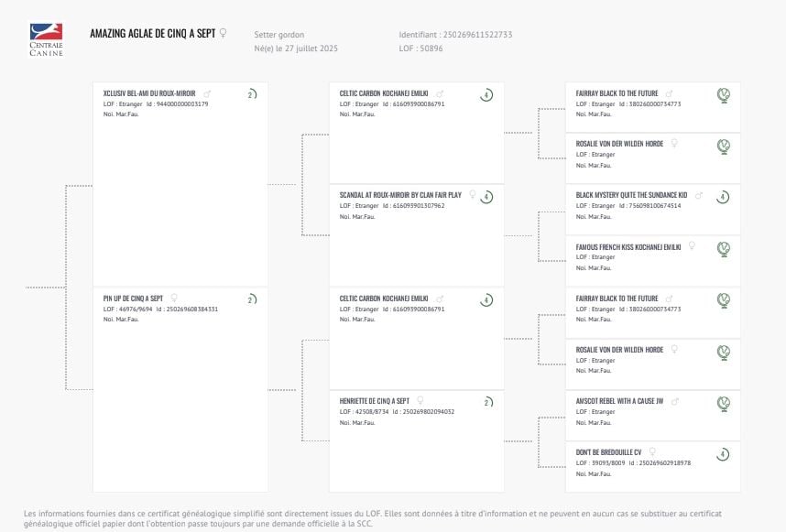Click the male symbol beside Black Mystery
786x532 pixels.
click(700, 195)
